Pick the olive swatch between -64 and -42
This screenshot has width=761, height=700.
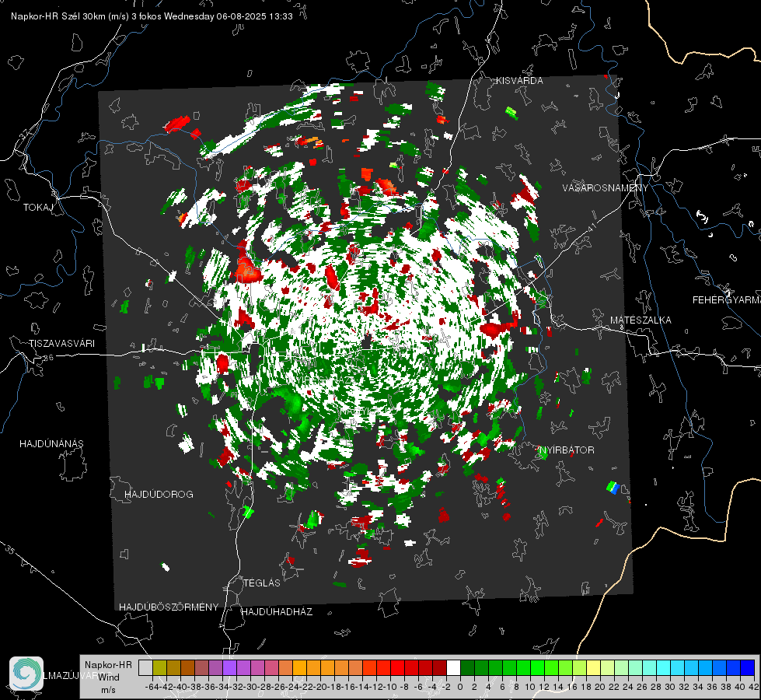[x=159, y=667]
